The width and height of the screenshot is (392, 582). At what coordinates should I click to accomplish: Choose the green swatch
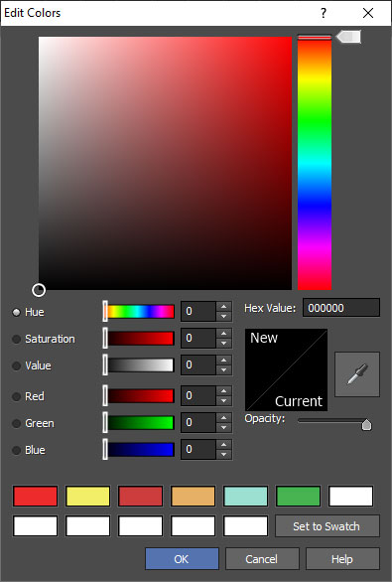point(298,497)
